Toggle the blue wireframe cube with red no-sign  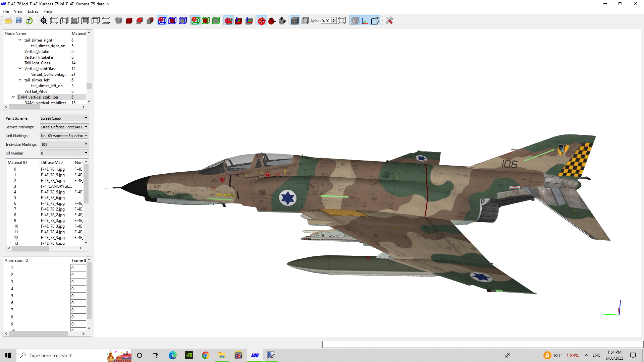[x=162, y=21]
